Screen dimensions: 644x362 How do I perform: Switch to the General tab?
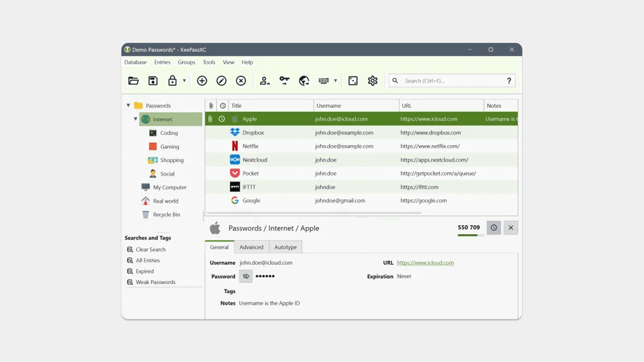tap(219, 247)
